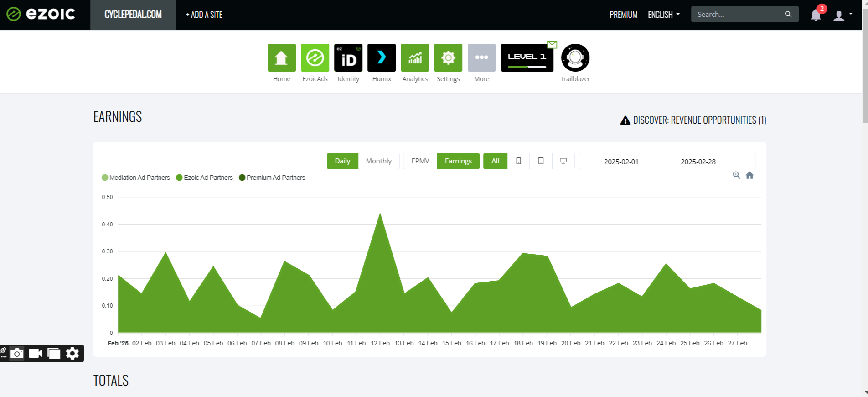Reset chart with the home icon
868x397 pixels.
click(x=749, y=175)
